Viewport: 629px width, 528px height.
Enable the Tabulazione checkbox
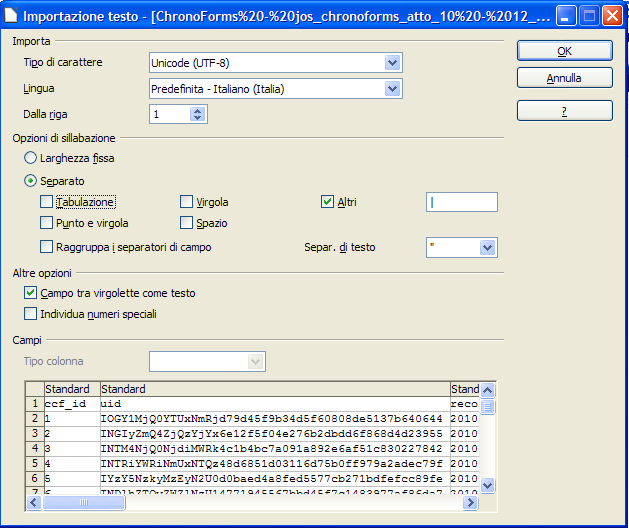pyautogui.click(x=46, y=201)
